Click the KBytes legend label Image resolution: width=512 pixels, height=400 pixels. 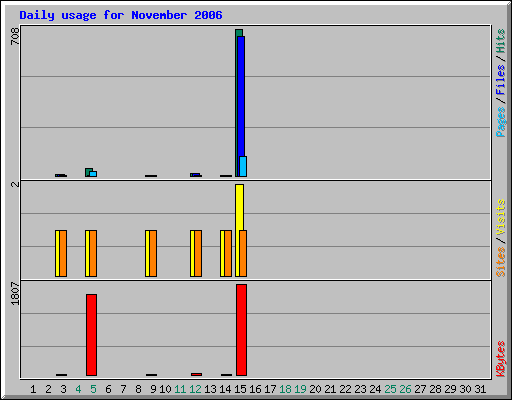click(500, 359)
